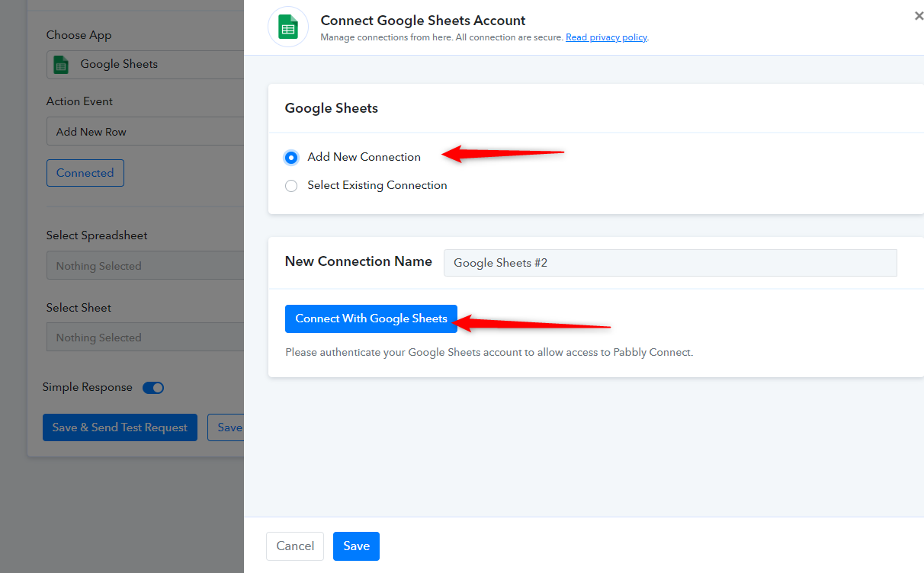Open the Read privacy policy link
The width and height of the screenshot is (924, 573).
pos(606,37)
